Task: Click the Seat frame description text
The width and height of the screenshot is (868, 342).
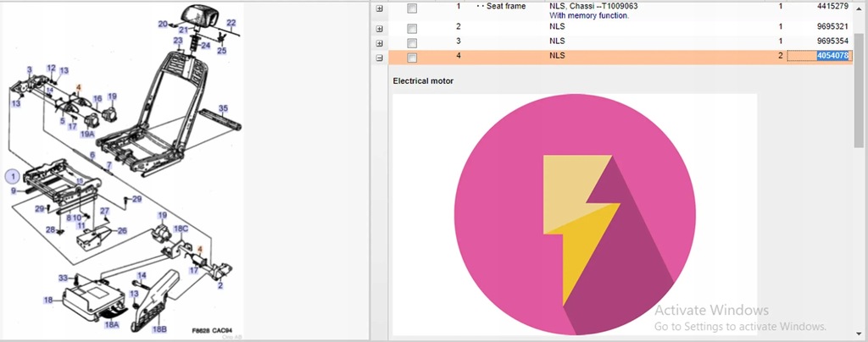Action: click(506, 7)
